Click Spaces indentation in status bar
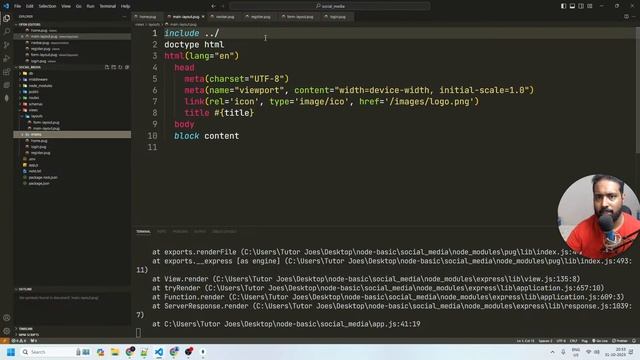The width and height of the screenshot is (640, 360). point(545,340)
